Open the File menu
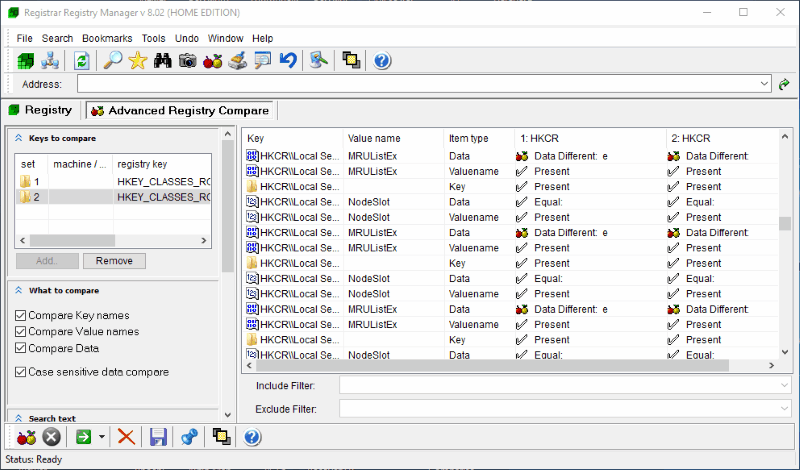 tap(24, 38)
